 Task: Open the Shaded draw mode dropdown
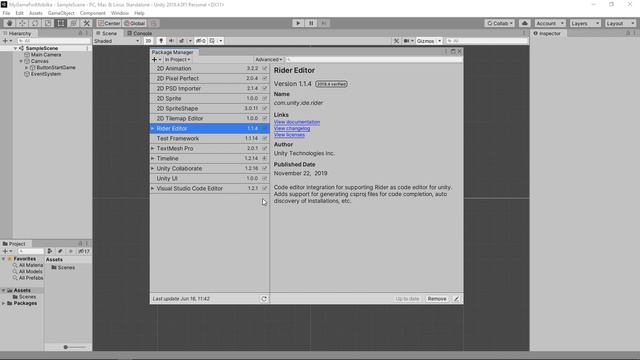[x=116, y=41]
